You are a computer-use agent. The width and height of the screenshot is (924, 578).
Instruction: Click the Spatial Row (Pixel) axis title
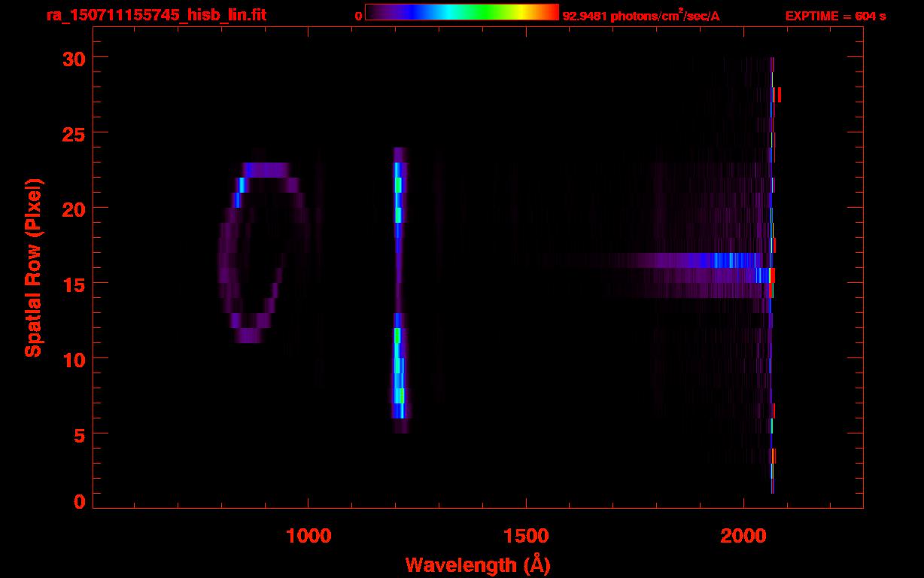click(x=33, y=268)
